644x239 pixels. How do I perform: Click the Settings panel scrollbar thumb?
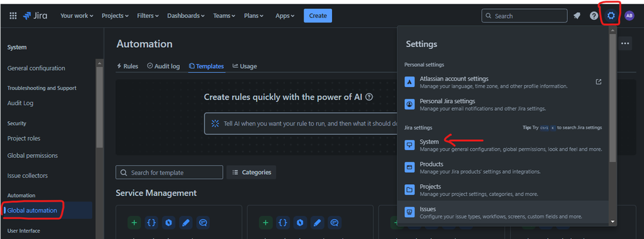point(613,98)
